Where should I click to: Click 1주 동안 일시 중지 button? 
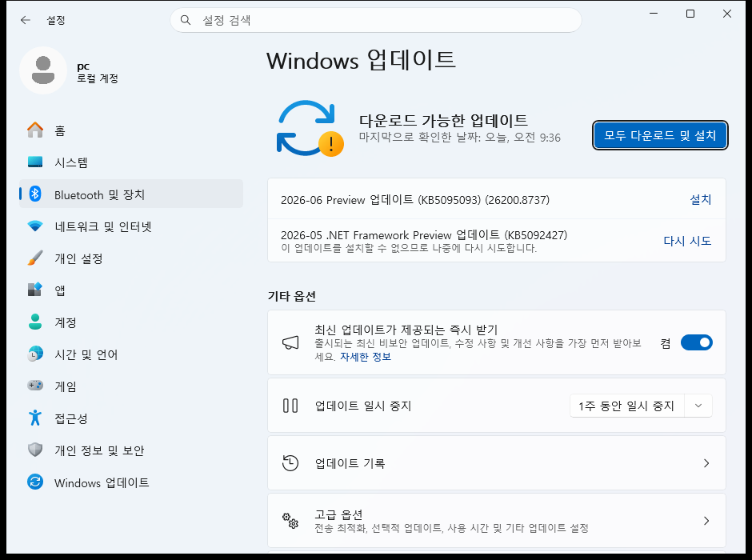click(x=627, y=406)
